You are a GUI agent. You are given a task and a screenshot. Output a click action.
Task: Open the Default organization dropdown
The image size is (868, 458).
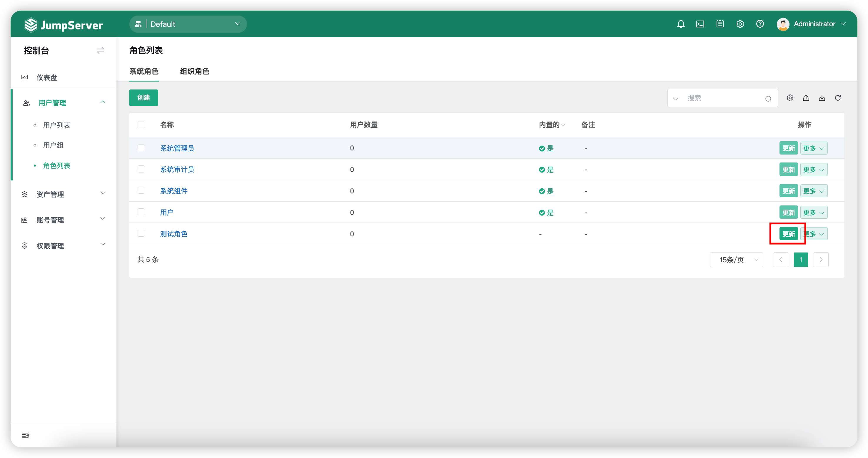(188, 24)
